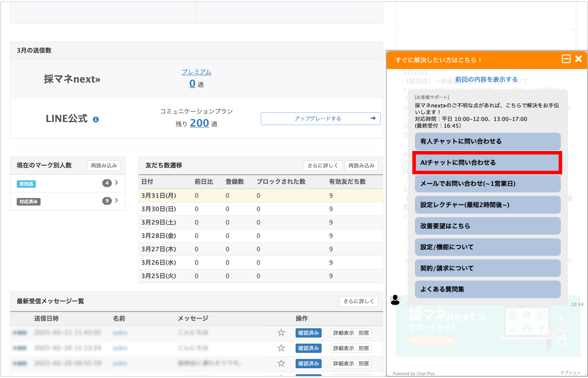This screenshot has height=378, width=588.
Task: Open さらに詳しく for 友だち数遷移
Action: point(323,165)
